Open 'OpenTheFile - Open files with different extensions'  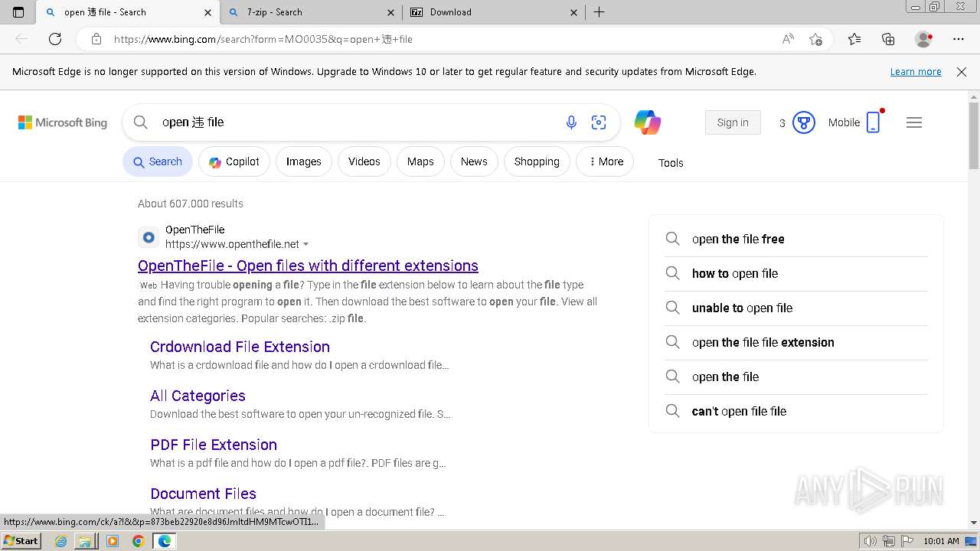pos(308,266)
